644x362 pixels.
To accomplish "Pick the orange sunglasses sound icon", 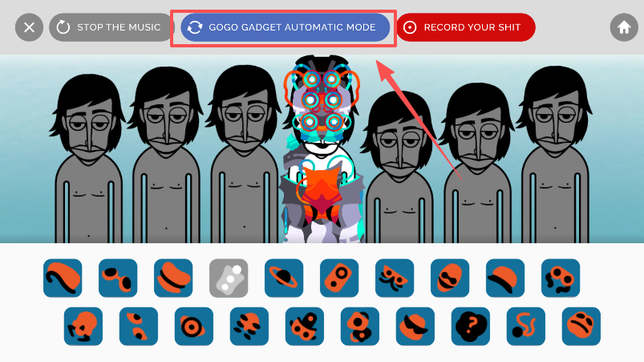I will (118, 278).
